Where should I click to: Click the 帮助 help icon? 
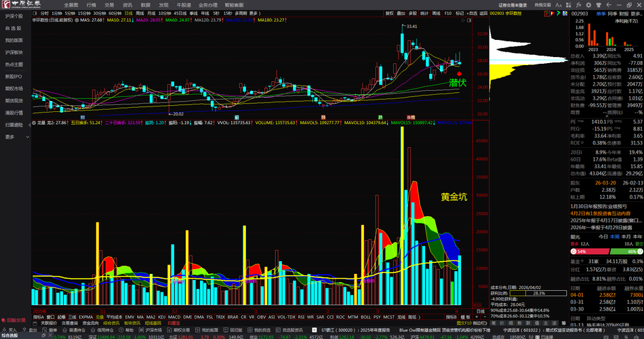click(121, 330)
